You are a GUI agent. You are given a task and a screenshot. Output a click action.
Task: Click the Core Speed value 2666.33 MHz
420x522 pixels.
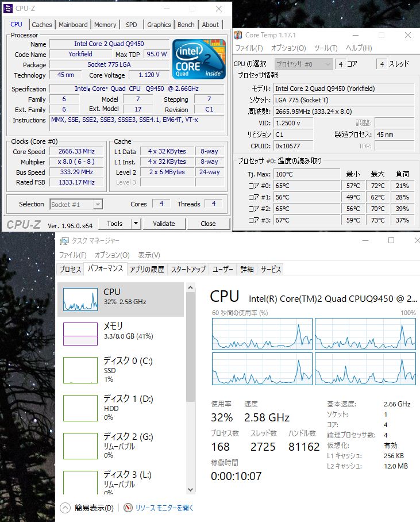pos(76,151)
